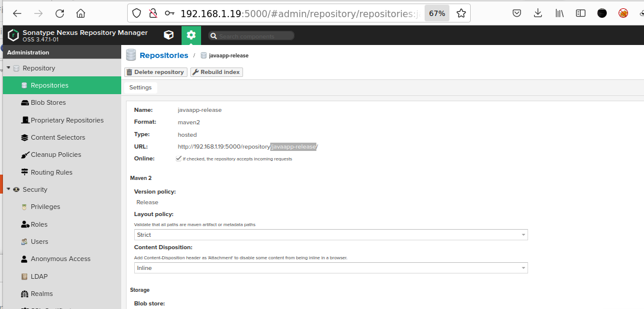
Task: Open the downloads arrow icon
Action: [538, 13]
